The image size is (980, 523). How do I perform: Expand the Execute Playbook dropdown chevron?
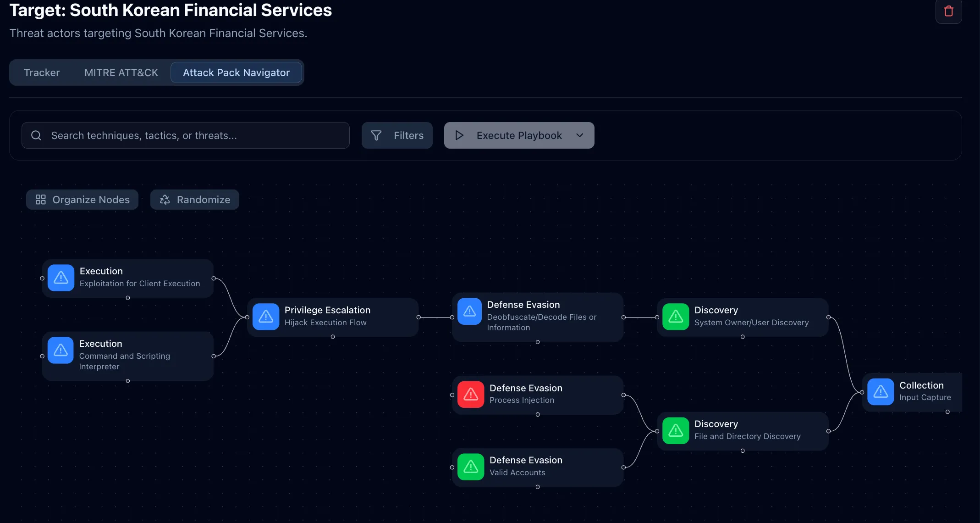[x=580, y=135]
